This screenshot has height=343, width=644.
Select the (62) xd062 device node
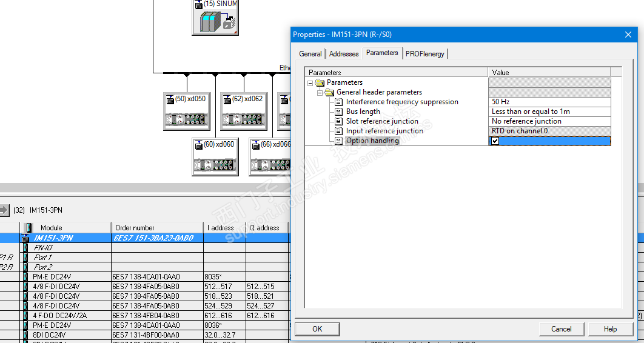point(244,111)
